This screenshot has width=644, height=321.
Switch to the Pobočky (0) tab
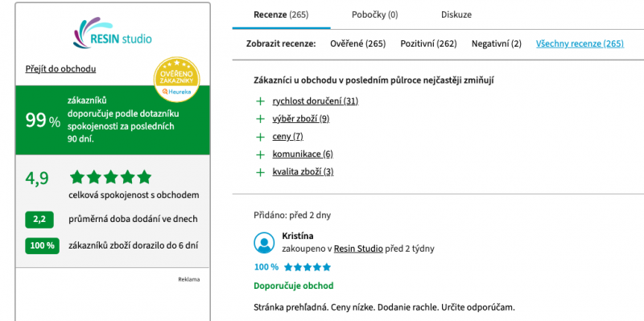[374, 14]
